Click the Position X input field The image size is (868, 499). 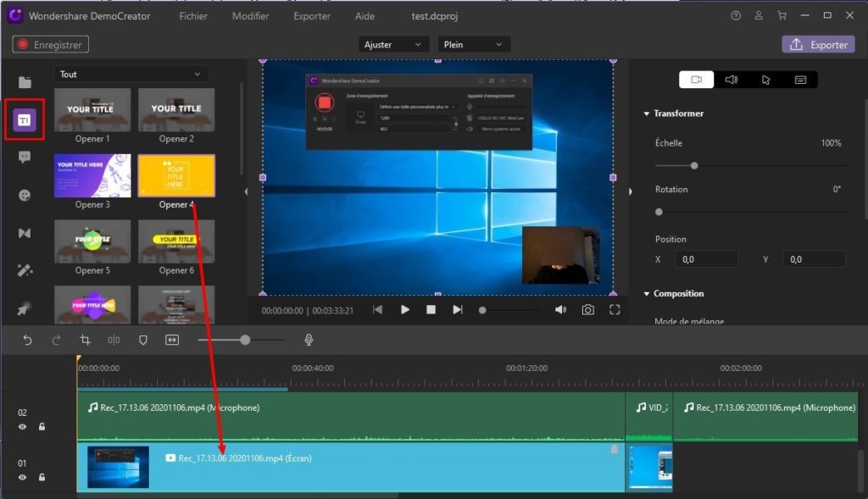tap(706, 259)
